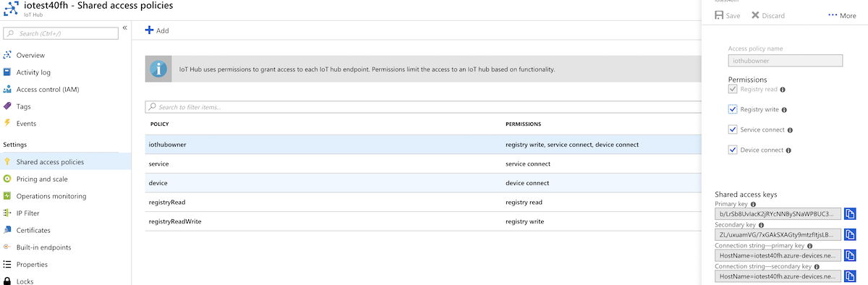Image resolution: width=868 pixels, height=285 pixels.
Task: Click the Certificates icon
Action: (7, 230)
